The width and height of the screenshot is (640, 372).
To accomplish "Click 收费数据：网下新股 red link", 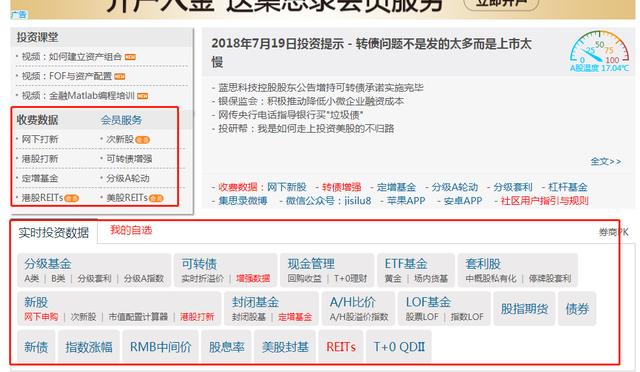I will pyautogui.click(x=262, y=187).
